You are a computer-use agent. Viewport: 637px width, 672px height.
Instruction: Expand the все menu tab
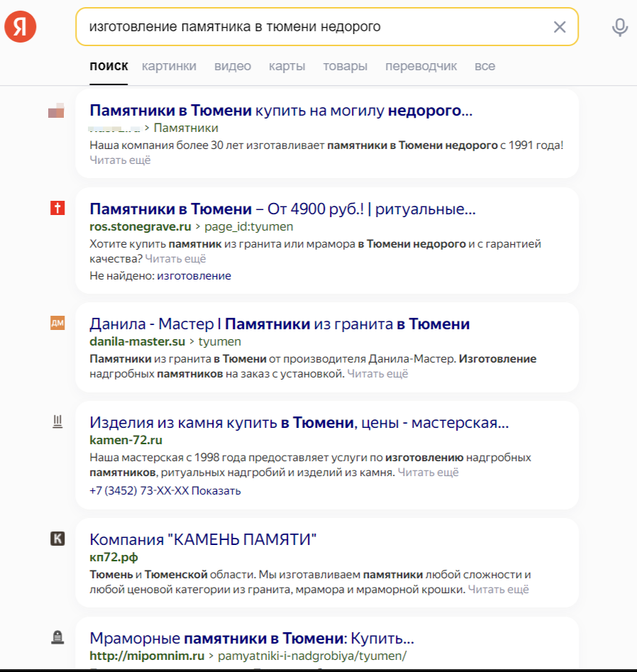click(x=485, y=66)
